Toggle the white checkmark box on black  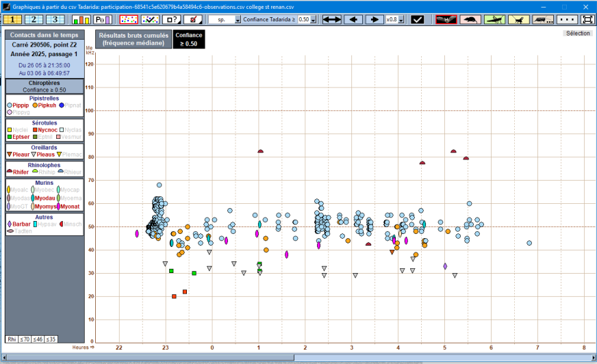point(417,19)
